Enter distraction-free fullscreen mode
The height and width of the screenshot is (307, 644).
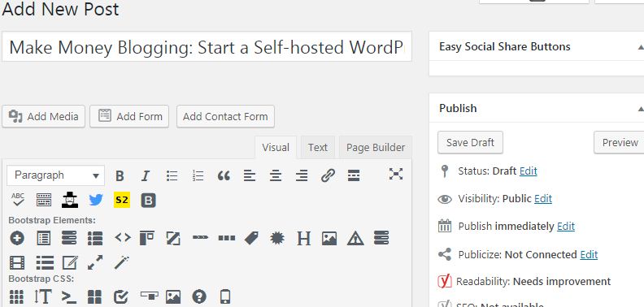point(396,174)
